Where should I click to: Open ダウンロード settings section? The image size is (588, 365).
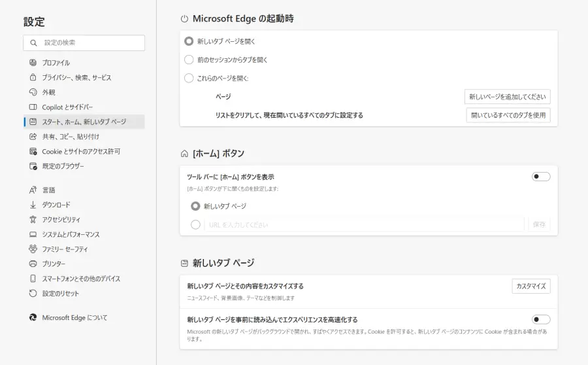[x=84, y=205]
